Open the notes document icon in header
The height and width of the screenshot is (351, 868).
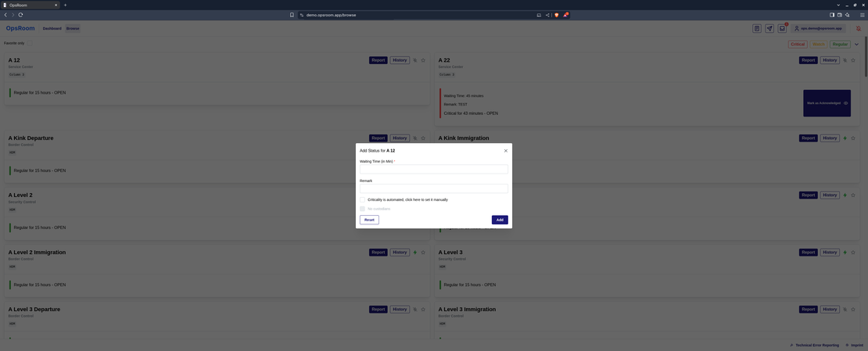(x=757, y=28)
